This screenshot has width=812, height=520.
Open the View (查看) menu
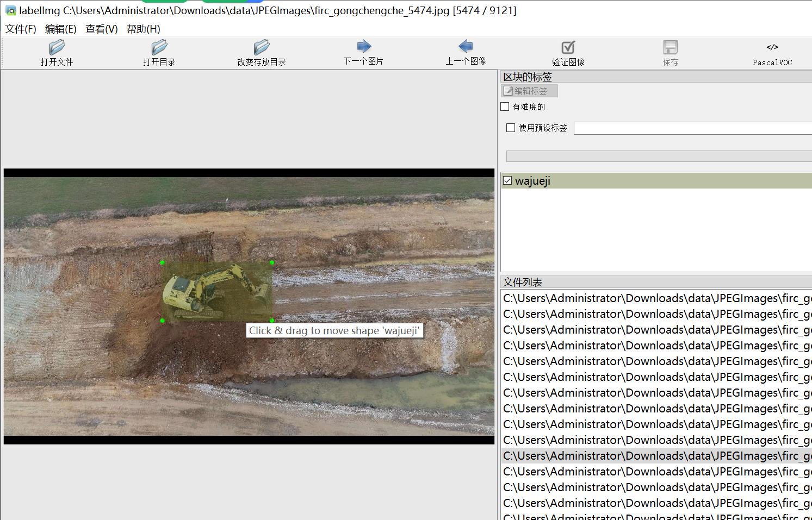coord(101,29)
